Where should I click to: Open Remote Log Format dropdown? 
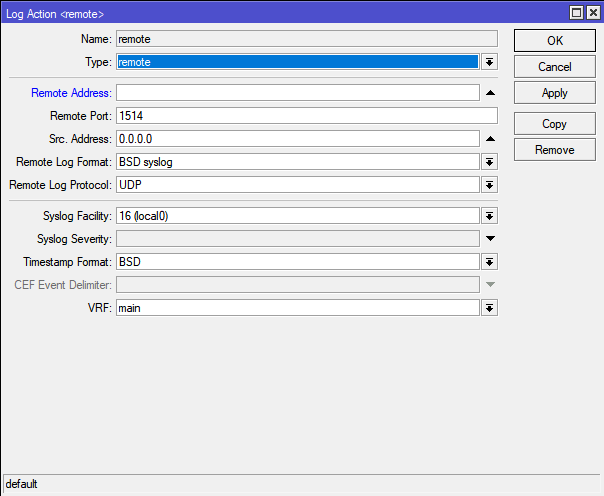pos(490,162)
